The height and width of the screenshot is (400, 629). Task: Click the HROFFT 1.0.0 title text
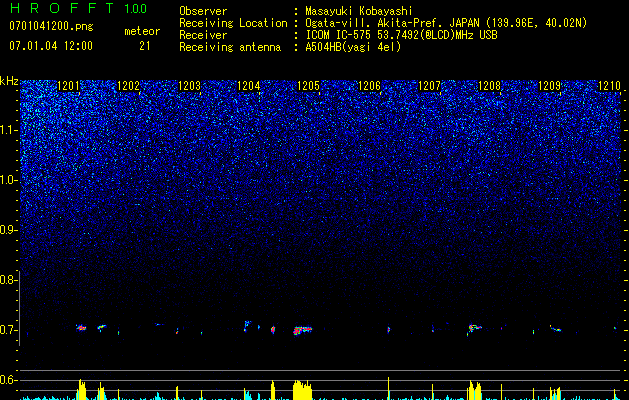79,8
